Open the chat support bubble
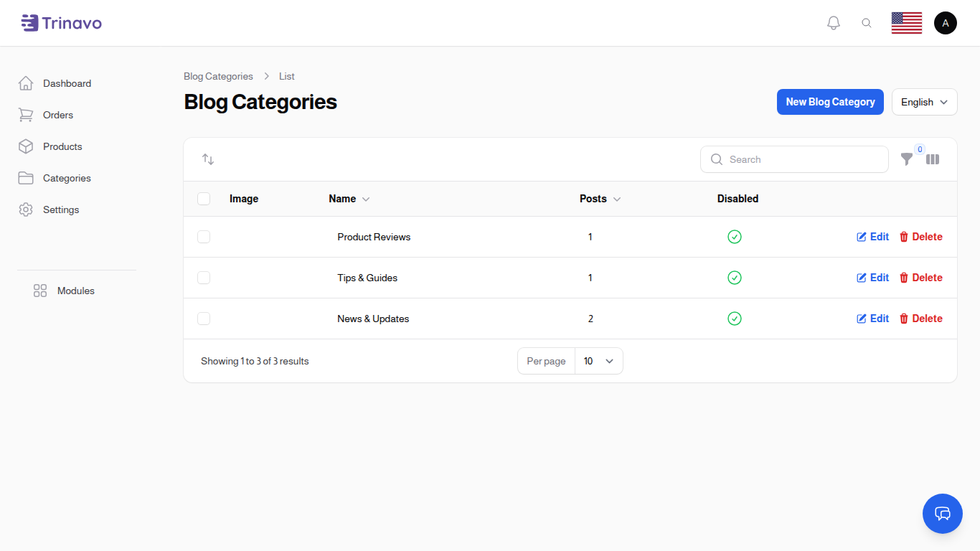This screenshot has width=980, height=551. (942, 514)
